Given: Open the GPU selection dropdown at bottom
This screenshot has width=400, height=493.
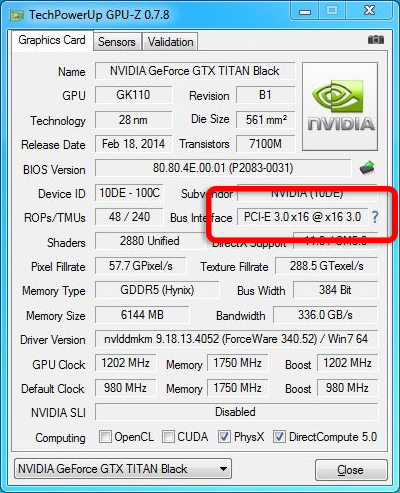Looking at the screenshot, I should (123, 469).
